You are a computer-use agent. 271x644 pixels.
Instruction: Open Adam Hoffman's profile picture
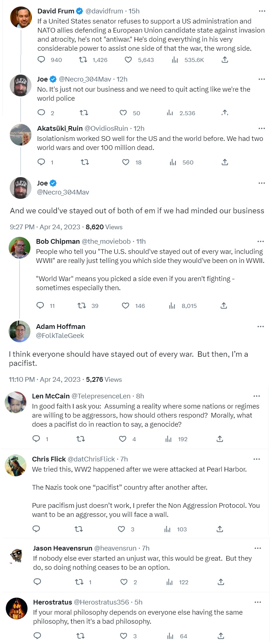[20, 331]
